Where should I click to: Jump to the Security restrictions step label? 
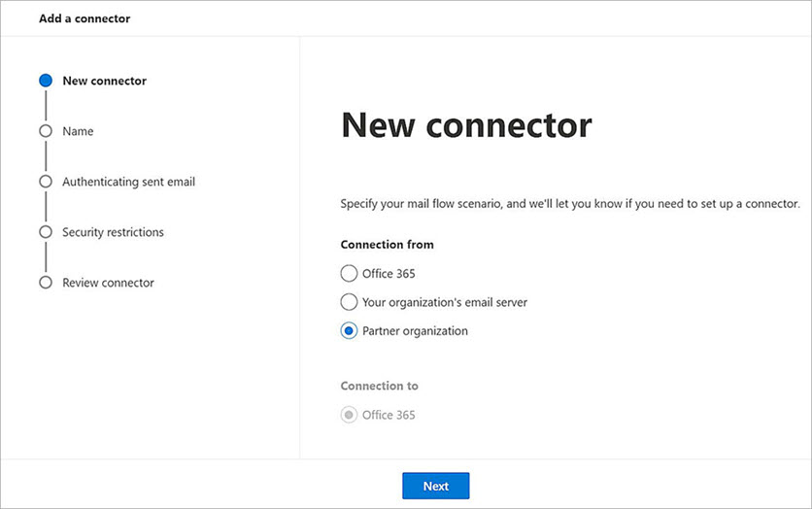(113, 232)
